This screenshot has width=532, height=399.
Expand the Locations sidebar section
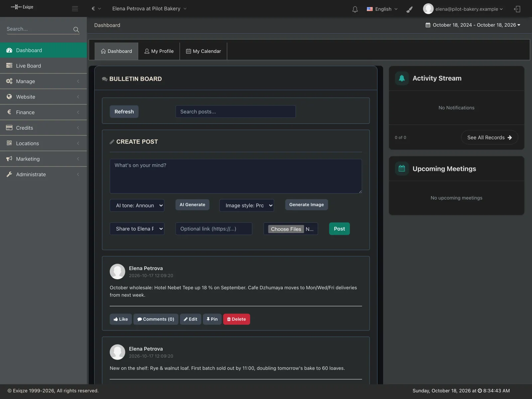point(43,143)
